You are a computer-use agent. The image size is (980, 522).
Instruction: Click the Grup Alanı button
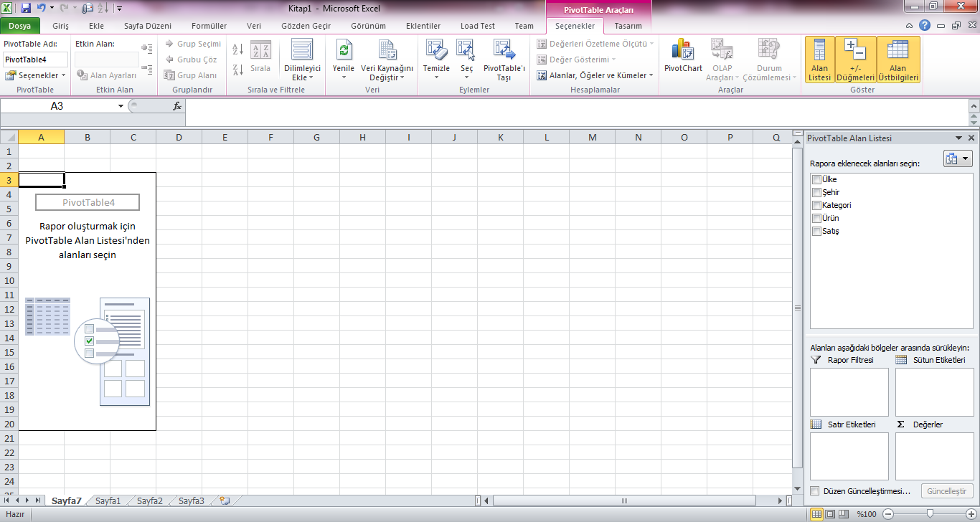coord(191,75)
